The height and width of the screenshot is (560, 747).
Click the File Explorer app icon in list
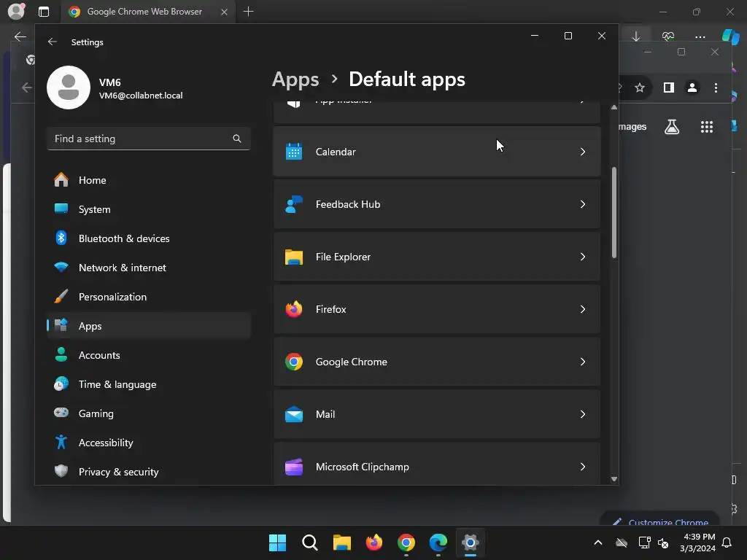pos(294,257)
